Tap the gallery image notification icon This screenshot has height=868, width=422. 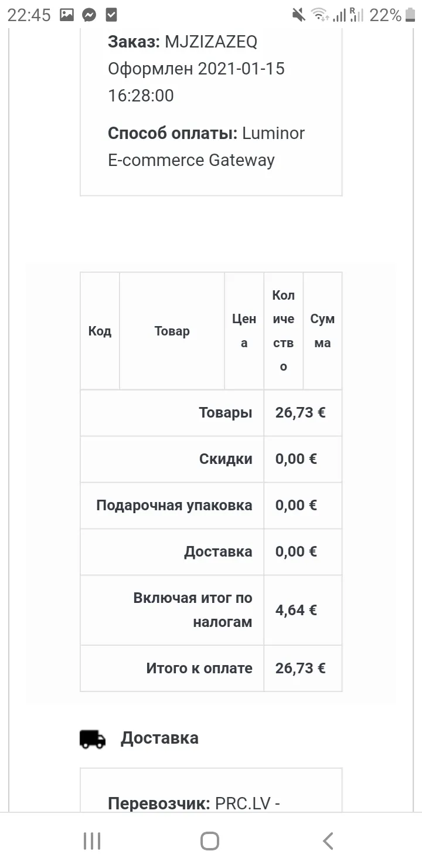tap(67, 15)
